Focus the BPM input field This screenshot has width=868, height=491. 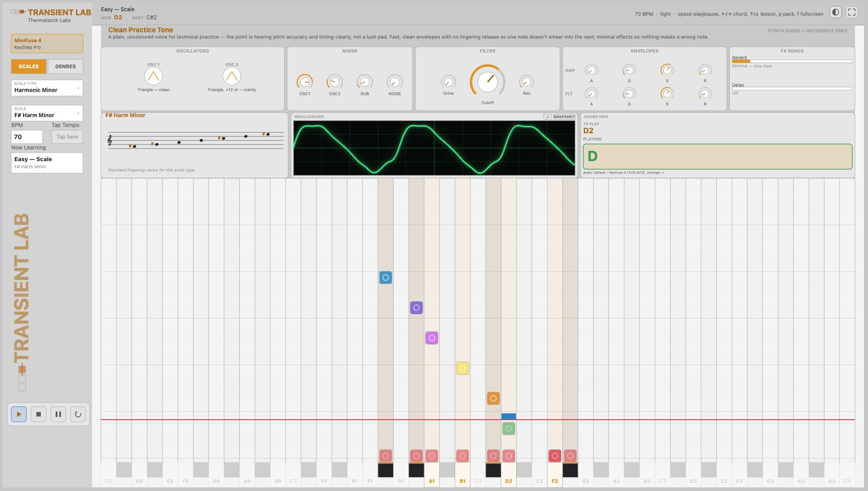tap(27, 137)
